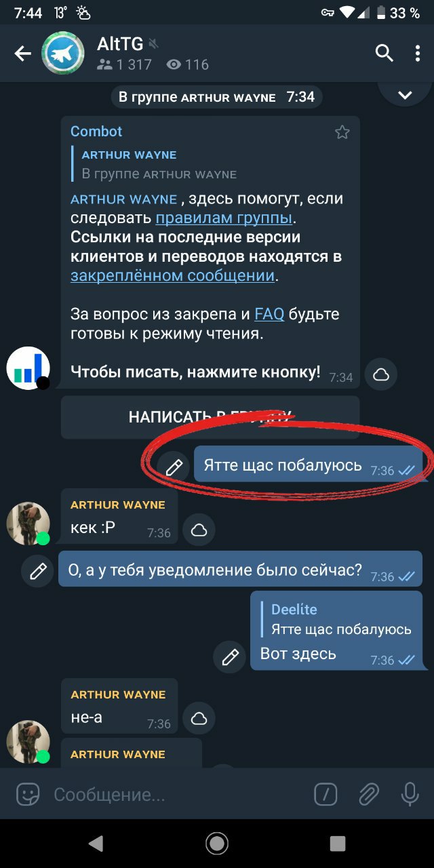Tap the microphone voice message button
Screen dimensions: 434x868
pos(410,794)
